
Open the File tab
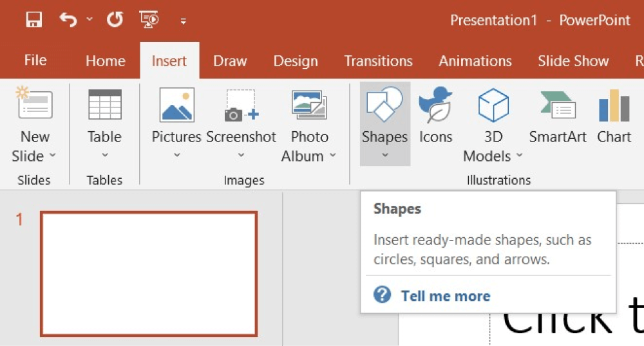(35, 60)
